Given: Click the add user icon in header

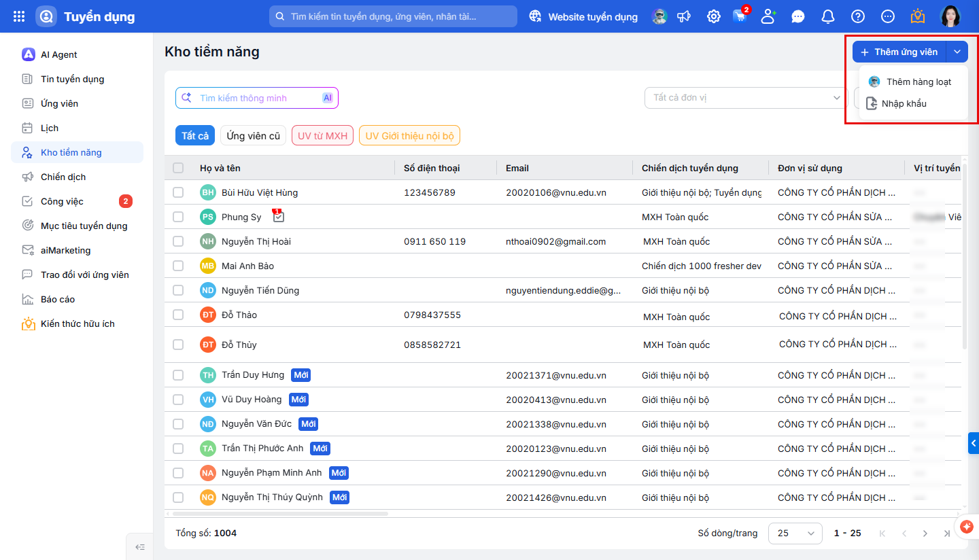Looking at the screenshot, I should click(769, 16).
